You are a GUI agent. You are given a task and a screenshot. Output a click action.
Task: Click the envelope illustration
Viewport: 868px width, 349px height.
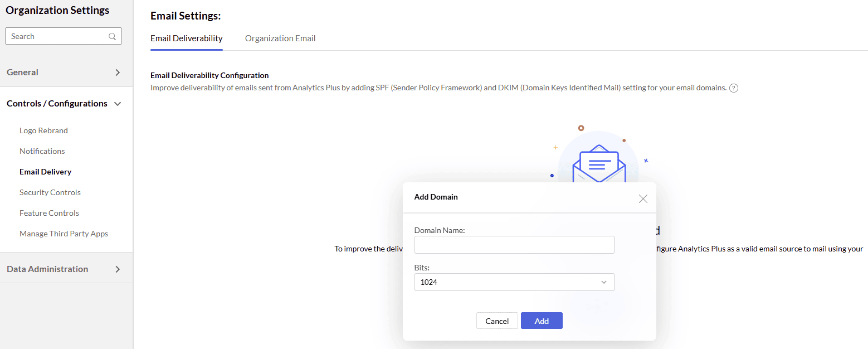(599, 162)
